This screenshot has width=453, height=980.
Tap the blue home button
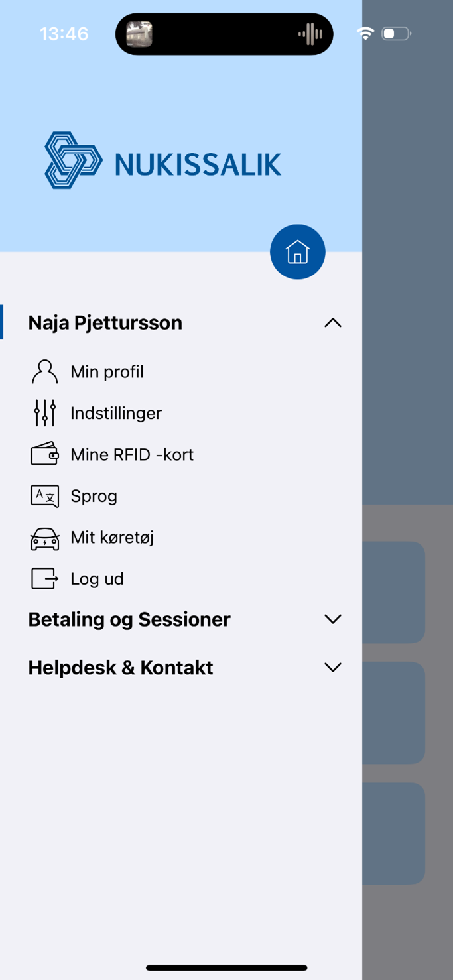pyautogui.click(x=297, y=252)
